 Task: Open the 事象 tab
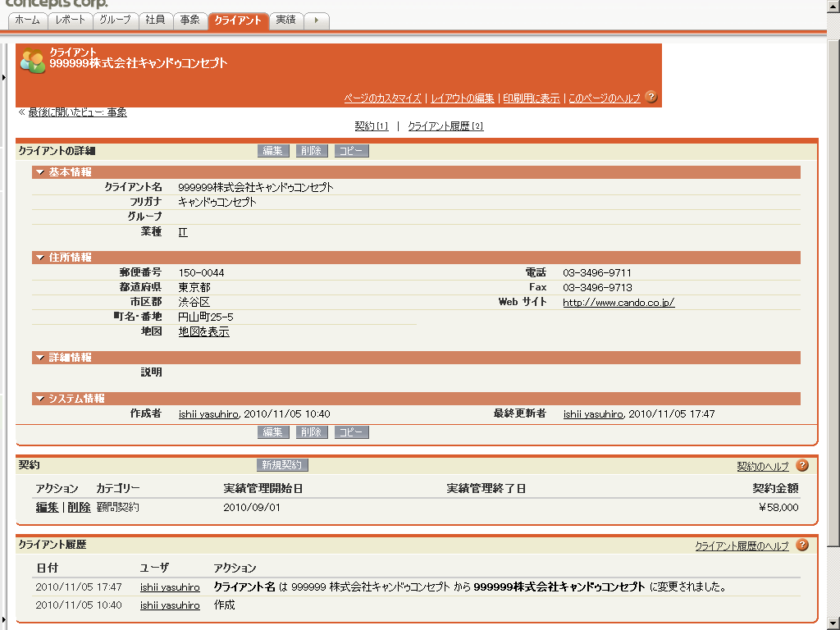(190, 21)
